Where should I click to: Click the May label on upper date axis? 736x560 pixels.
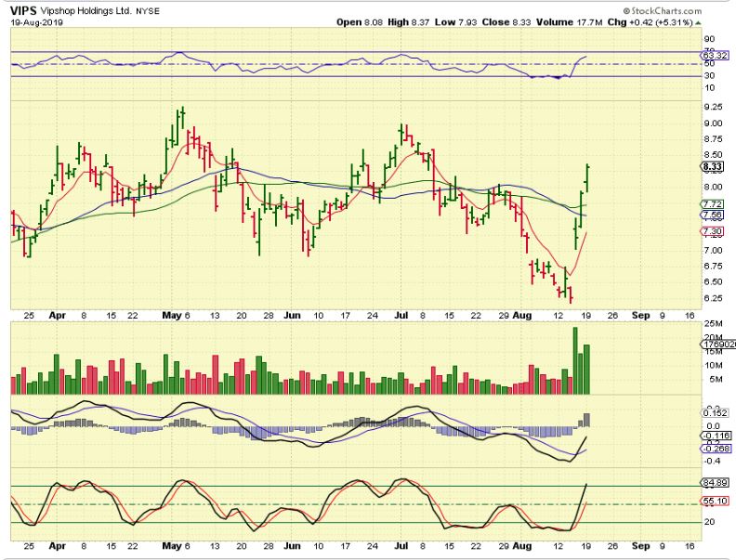tap(172, 315)
